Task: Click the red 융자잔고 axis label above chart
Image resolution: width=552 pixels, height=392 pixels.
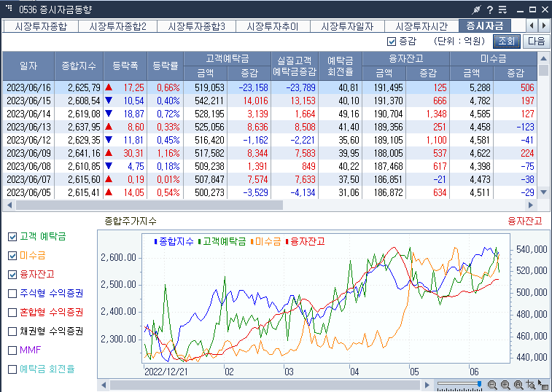Action: click(525, 221)
